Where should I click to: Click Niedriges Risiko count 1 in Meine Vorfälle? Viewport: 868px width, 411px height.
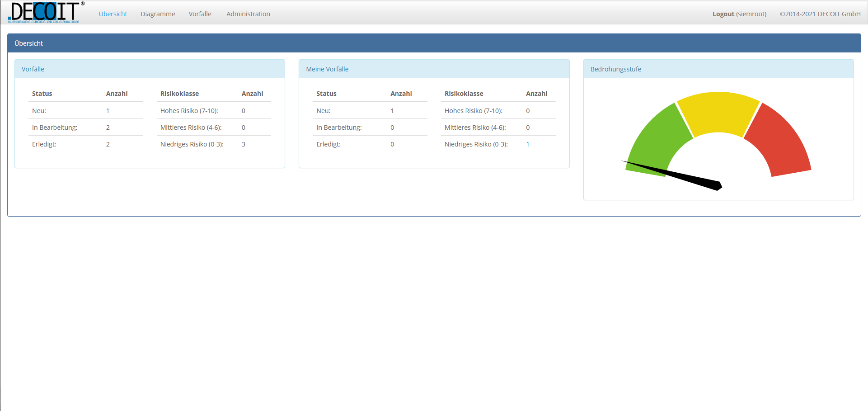[x=528, y=144]
